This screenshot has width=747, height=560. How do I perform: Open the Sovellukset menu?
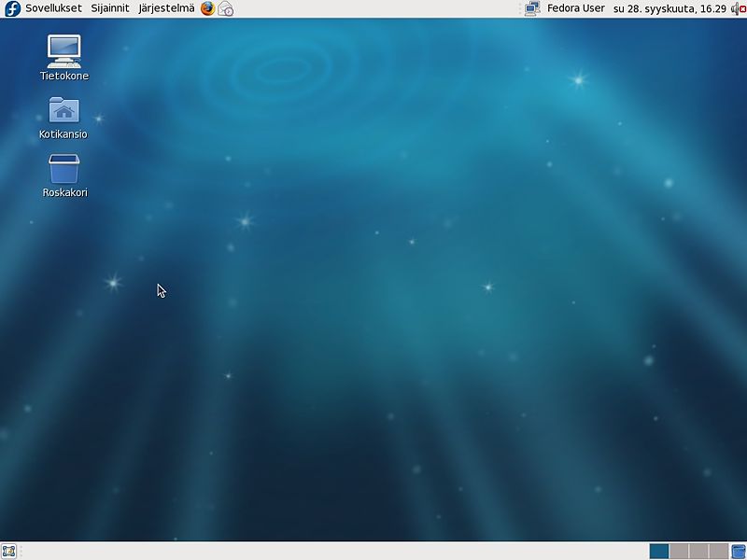[x=53, y=8]
